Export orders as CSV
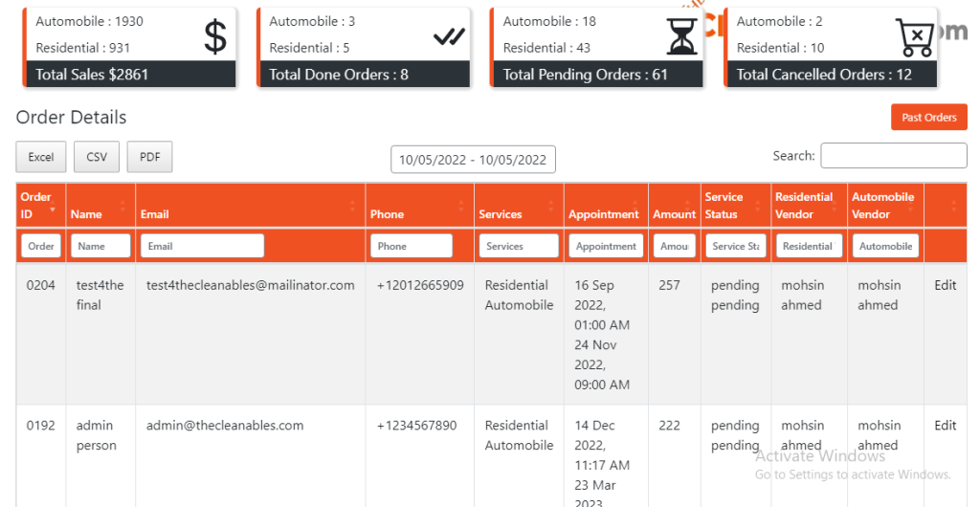Image resolution: width=980 pixels, height=507 pixels. (97, 157)
